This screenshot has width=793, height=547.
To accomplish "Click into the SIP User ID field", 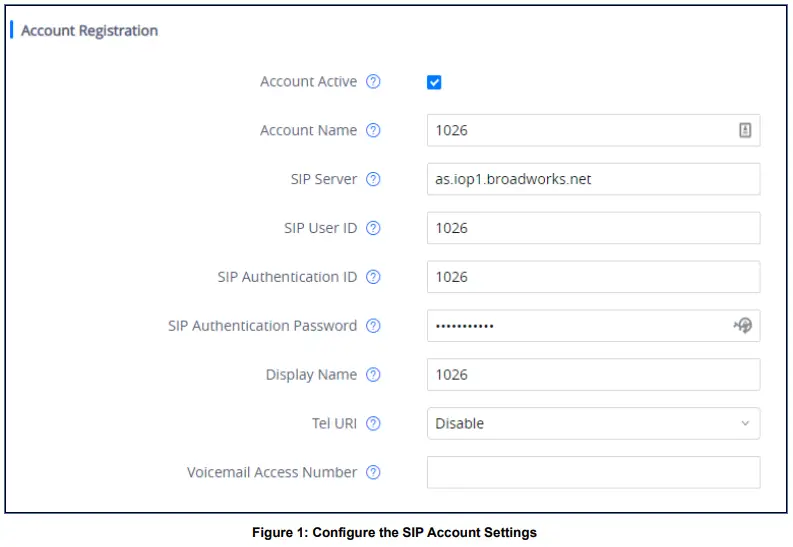I will [592, 228].
